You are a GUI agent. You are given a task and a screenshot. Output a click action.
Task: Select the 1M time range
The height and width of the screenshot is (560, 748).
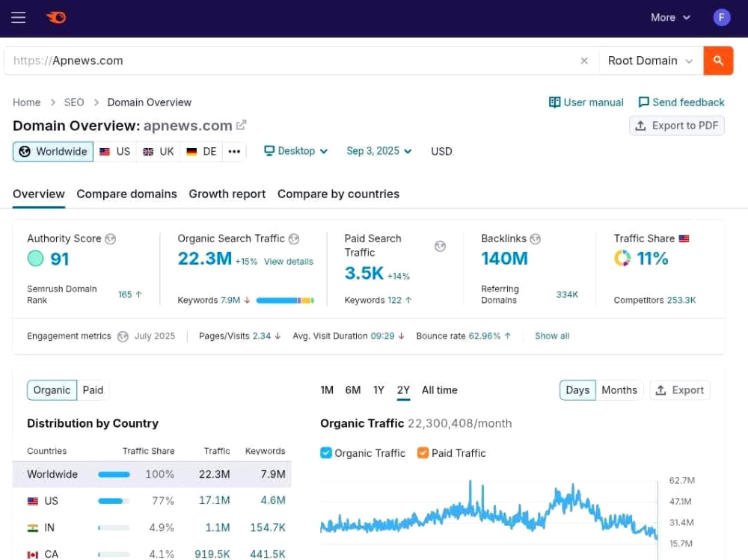(x=327, y=390)
